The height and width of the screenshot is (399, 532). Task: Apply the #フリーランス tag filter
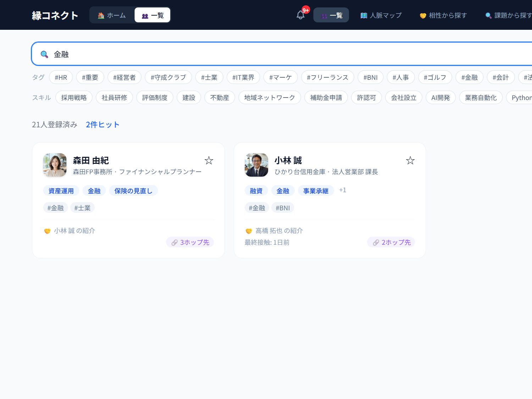pyautogui.click(x=328, y=77)
